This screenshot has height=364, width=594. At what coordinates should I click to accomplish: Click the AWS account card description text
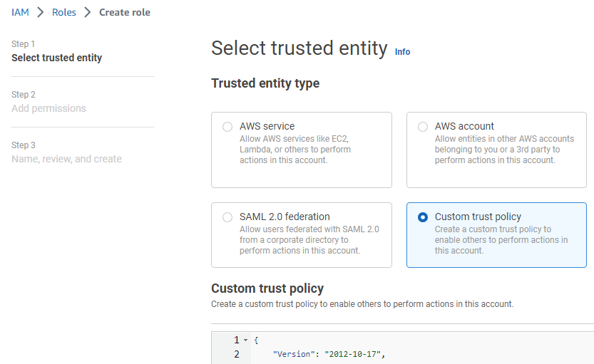[x=504, y=150]
